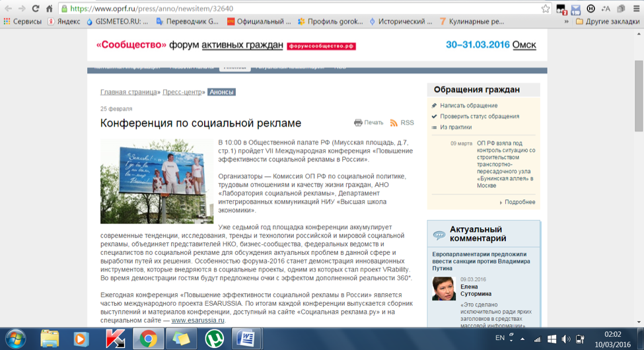Viewport: 644px width, 350px height.
Task: Open the GISMETEO.RU bookmark
Action: click(x=118, y=21)
